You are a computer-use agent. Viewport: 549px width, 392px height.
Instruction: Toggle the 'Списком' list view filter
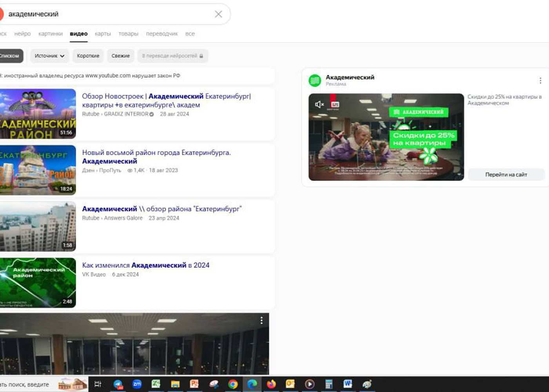[11, 56]
